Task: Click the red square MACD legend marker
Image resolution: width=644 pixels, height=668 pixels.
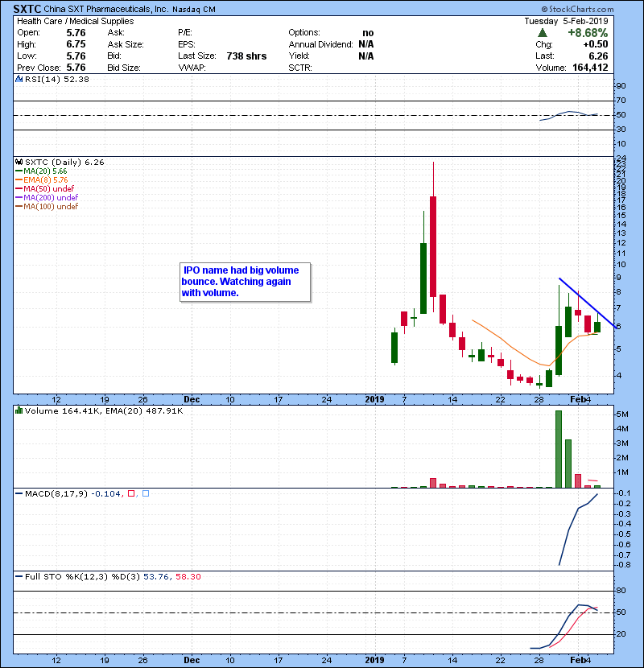Action: click(x=131, y=494)
